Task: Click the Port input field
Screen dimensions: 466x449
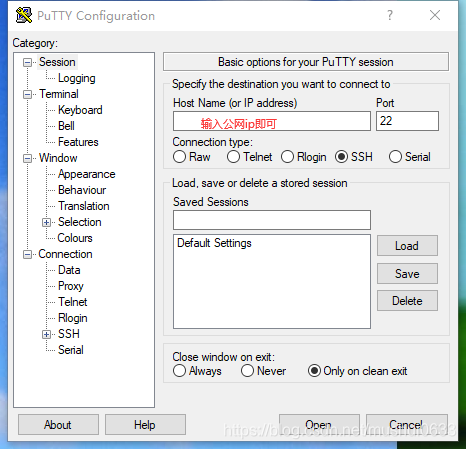Action: [407, 121]
